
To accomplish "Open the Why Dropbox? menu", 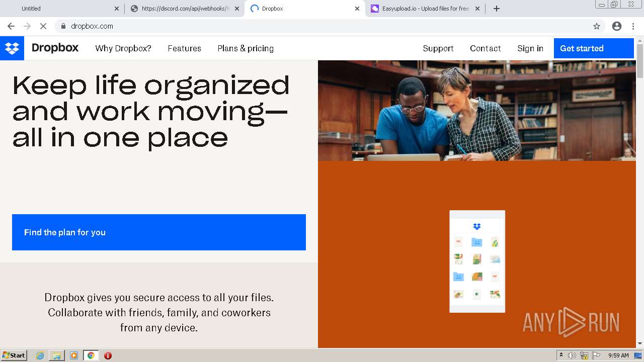I will tap(123, 48).
